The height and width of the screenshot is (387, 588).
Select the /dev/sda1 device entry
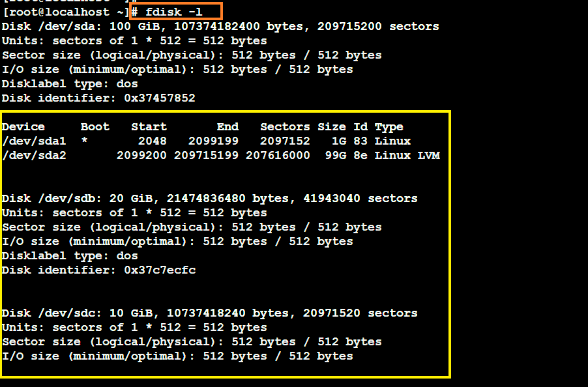click(x=23, y=141)
